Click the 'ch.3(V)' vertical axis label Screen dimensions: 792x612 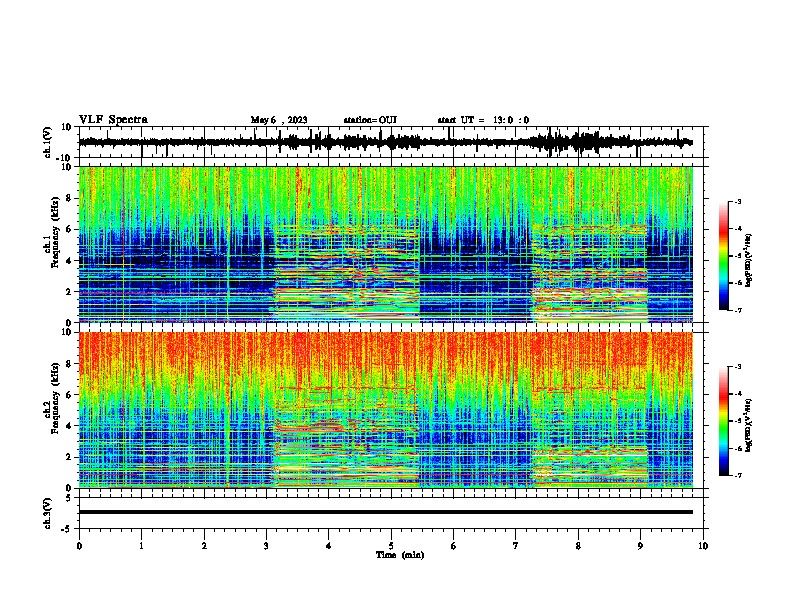[47, 513]
